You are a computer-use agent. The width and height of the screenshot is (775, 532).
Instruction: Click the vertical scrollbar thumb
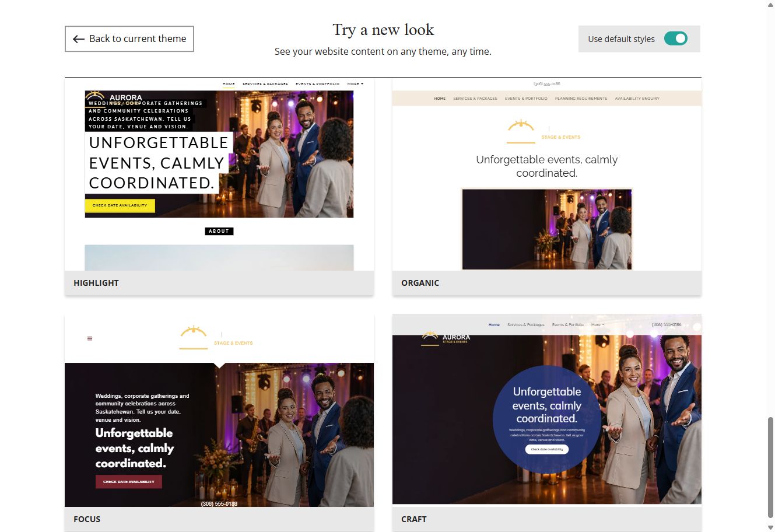point(770,467)
